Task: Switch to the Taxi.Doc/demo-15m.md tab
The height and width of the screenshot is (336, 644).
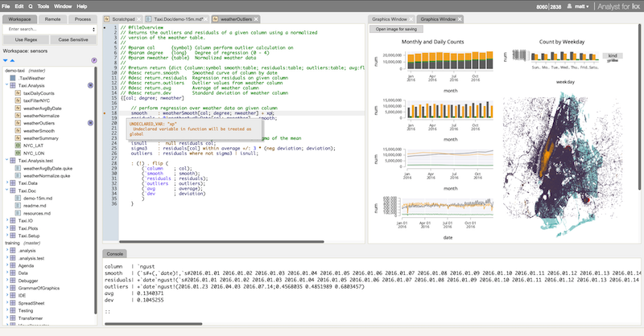Action: 178,19
